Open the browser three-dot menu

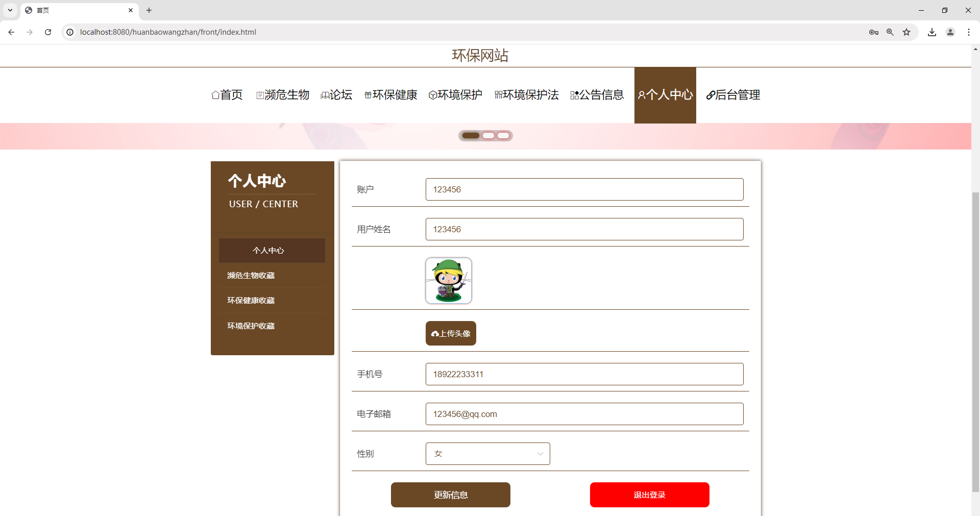pos(969,32)
